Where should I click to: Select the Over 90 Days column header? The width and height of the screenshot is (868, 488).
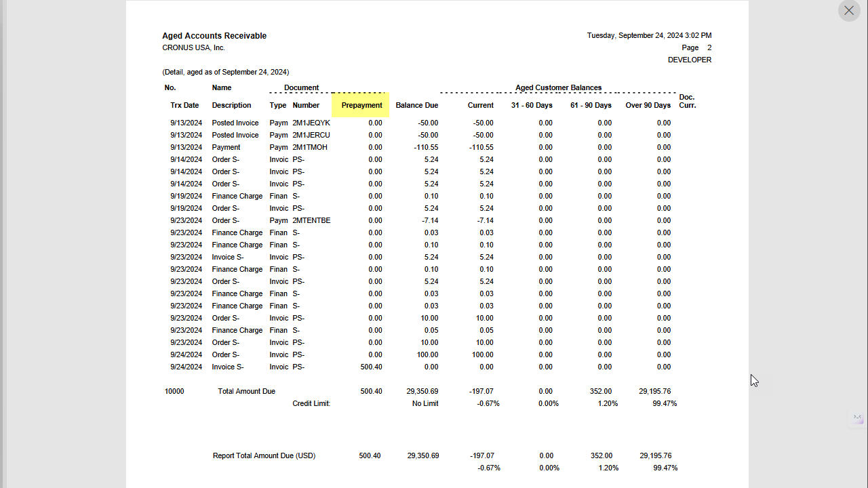pos(647,105)
